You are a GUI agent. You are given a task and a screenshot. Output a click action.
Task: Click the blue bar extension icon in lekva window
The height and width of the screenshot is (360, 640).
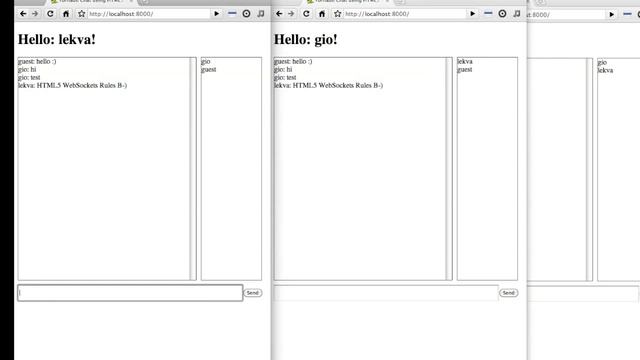(x=232, y=13)
